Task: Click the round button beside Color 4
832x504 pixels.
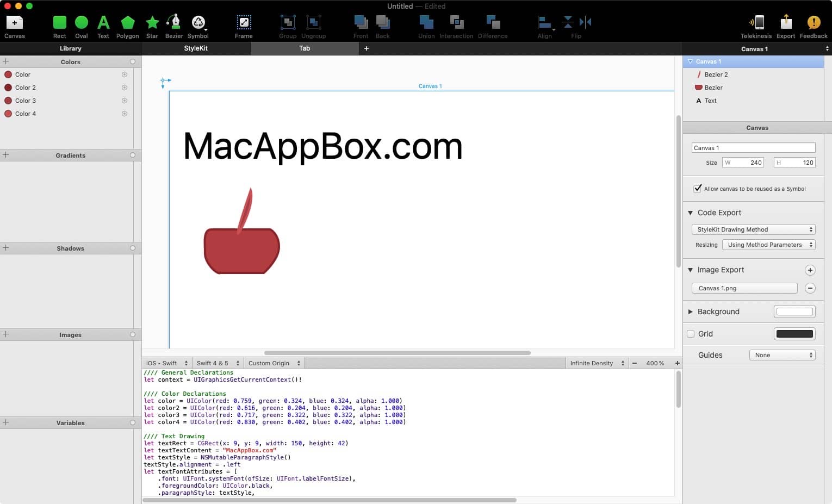Action: (x=125, y=114)
